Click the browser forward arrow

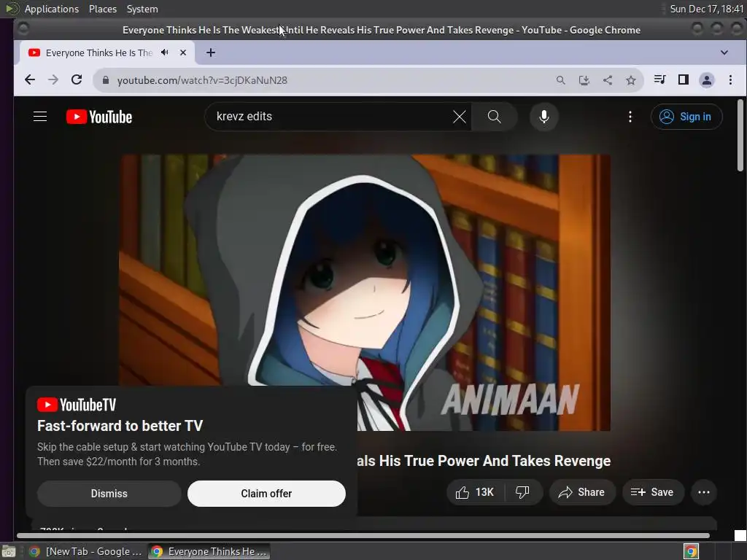53,80
